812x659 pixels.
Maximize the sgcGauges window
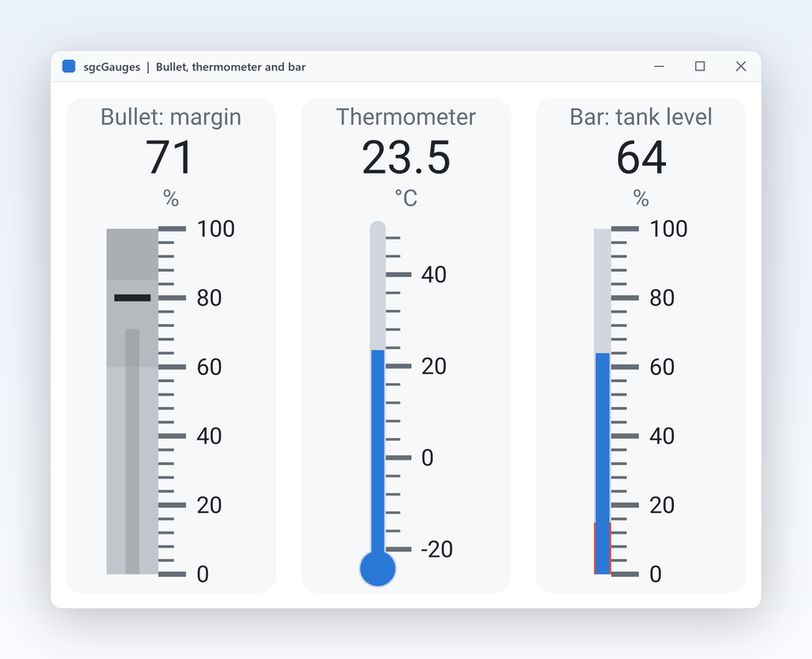pos(700,66)
